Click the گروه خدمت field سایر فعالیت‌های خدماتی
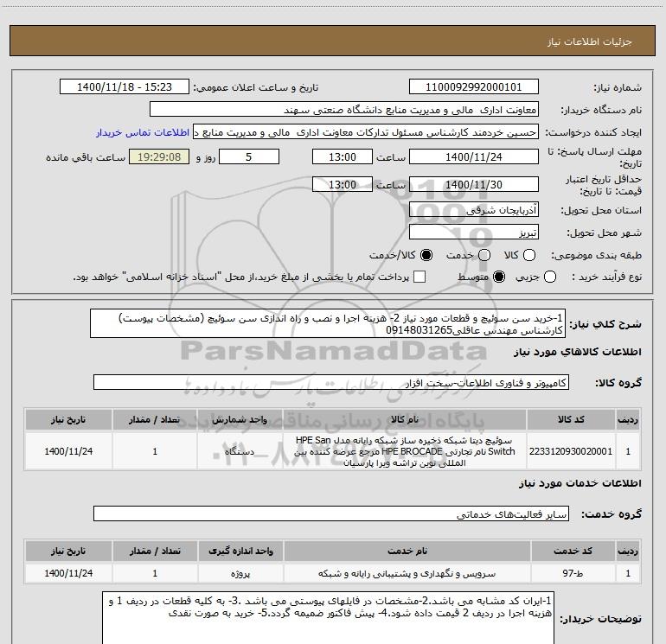Viewport: 666px width, 644px height. (331, 513)
